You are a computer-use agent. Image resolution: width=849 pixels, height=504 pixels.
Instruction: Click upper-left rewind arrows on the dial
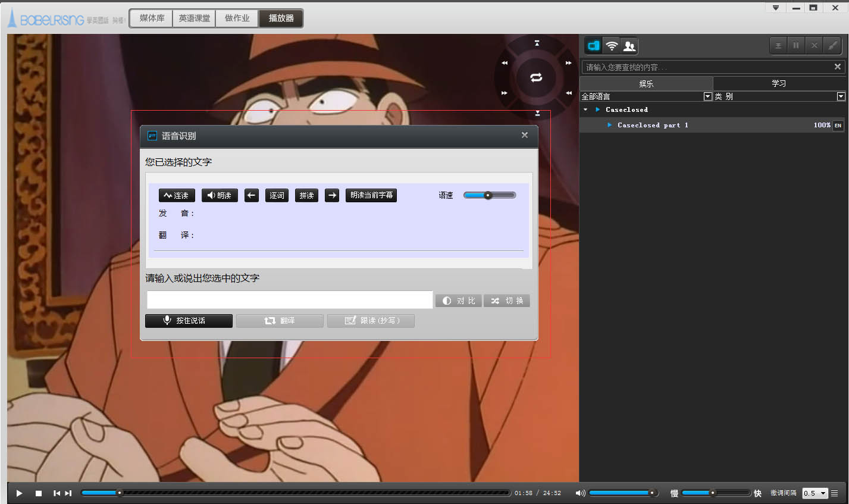click(x=505, y=62)
